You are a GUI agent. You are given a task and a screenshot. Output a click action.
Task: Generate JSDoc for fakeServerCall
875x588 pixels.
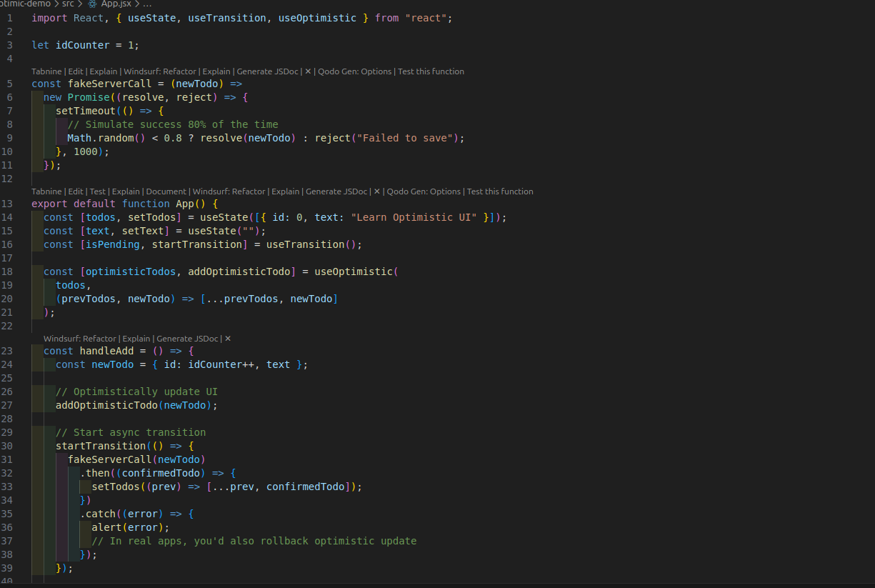[267, 71]
